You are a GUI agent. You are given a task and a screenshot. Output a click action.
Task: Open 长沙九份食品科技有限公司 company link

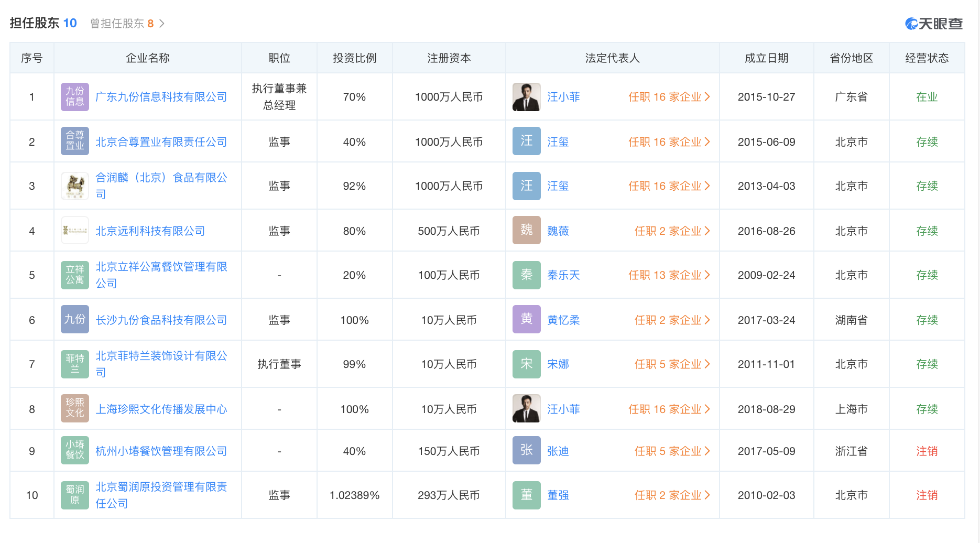[161, 320]
